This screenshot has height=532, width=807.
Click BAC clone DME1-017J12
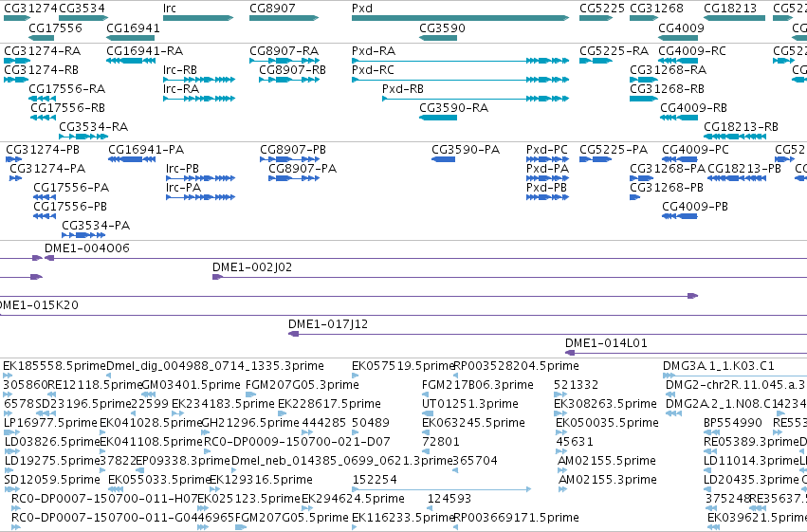click(547, 334)
